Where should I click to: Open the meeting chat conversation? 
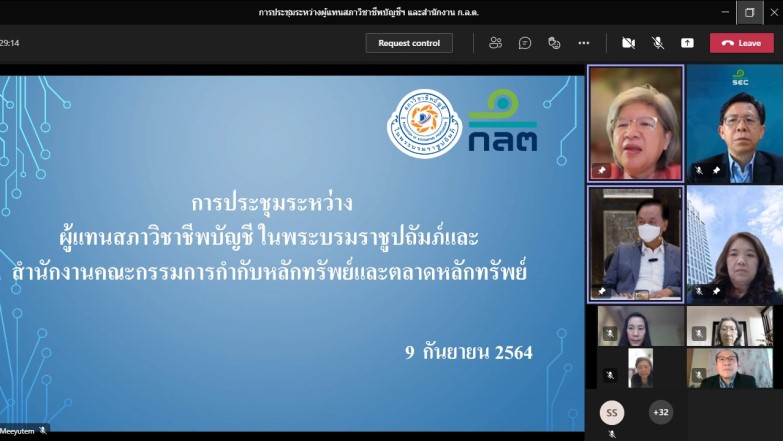point(525,43)
